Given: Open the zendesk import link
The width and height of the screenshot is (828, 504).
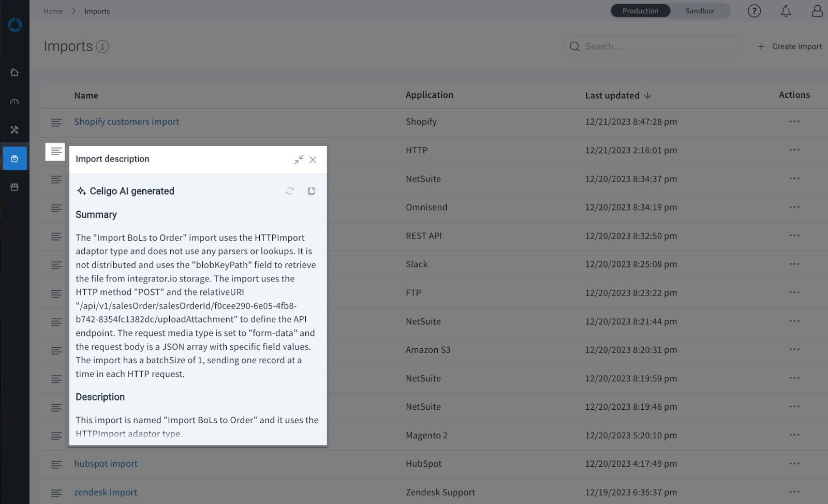Looking at the screenshot, I should tap(106, 492).
